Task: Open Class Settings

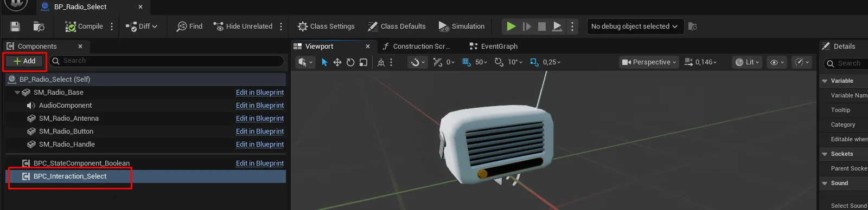Action: tap(326, 27)
